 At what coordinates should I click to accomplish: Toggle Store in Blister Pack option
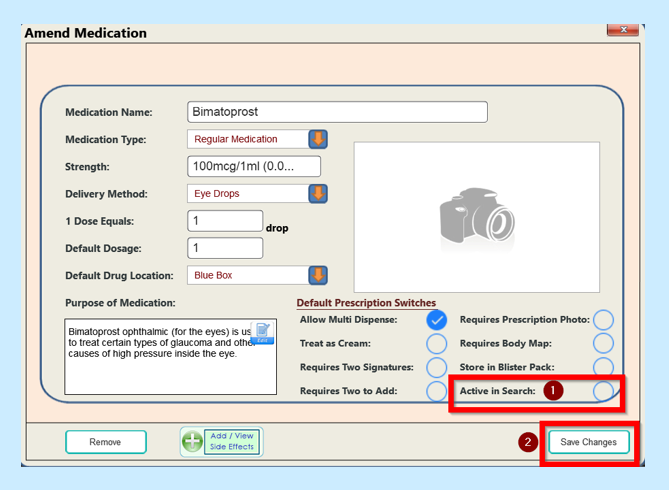[x=603, y=367]
